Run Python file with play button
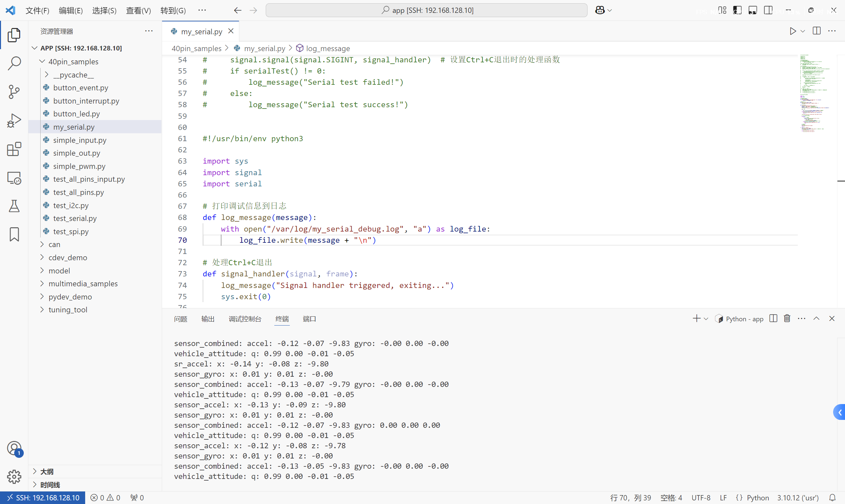 point(793,31)
